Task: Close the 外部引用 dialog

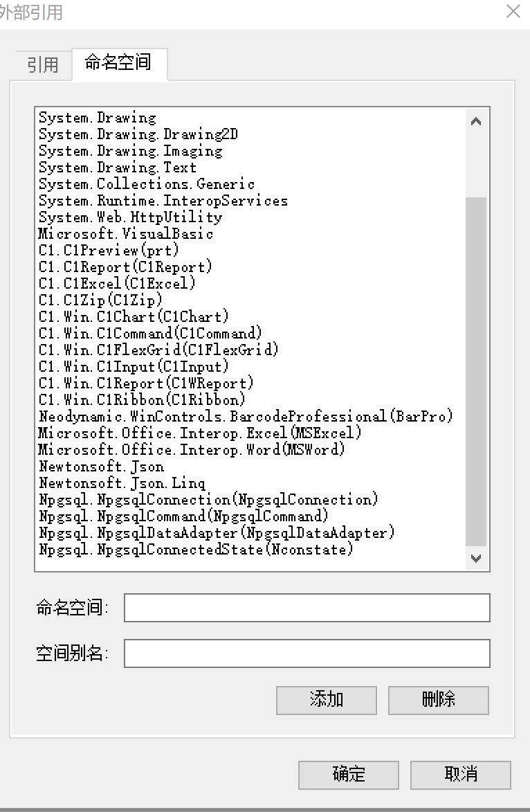Action: tap(513, 11)
